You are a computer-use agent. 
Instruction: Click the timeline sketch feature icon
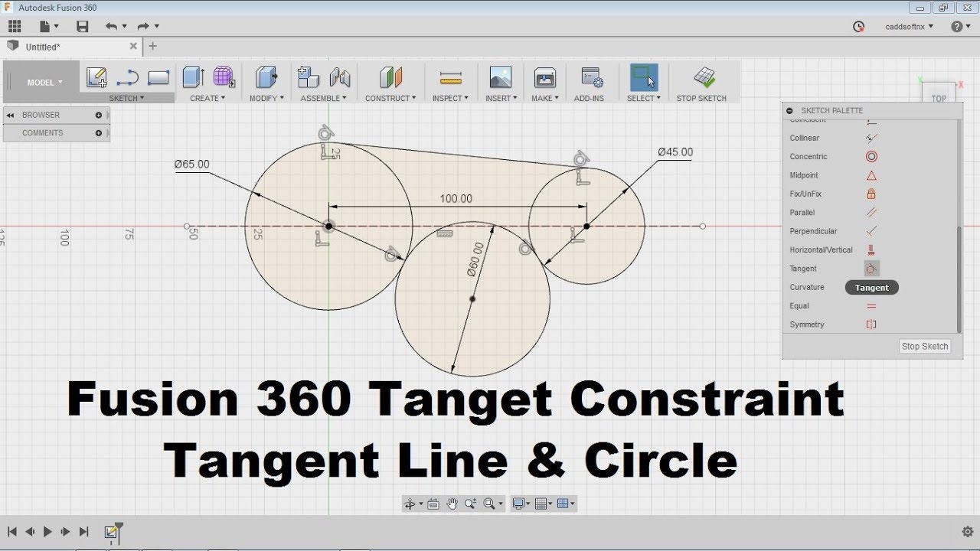click(x=111, y=532)
